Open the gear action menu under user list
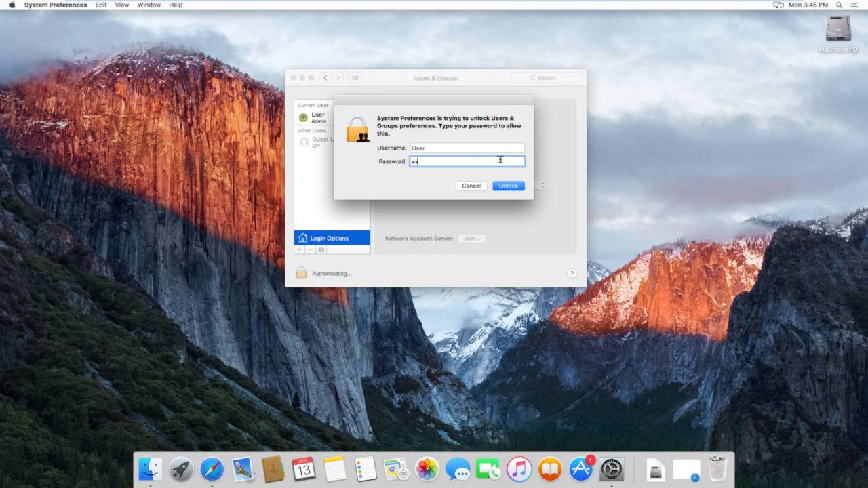The width and height of the screenshot is (868, 488). coord(321,249)
